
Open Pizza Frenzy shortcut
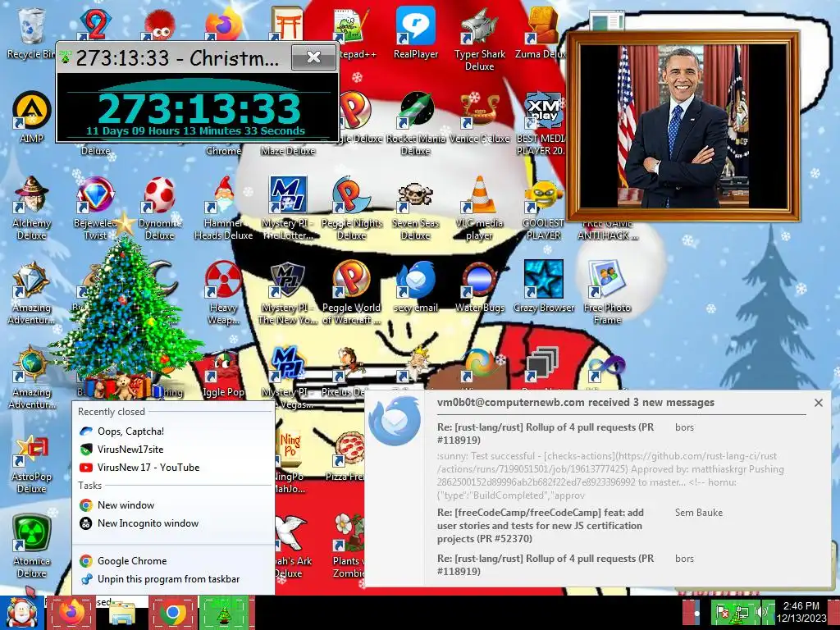click(349, 455)
